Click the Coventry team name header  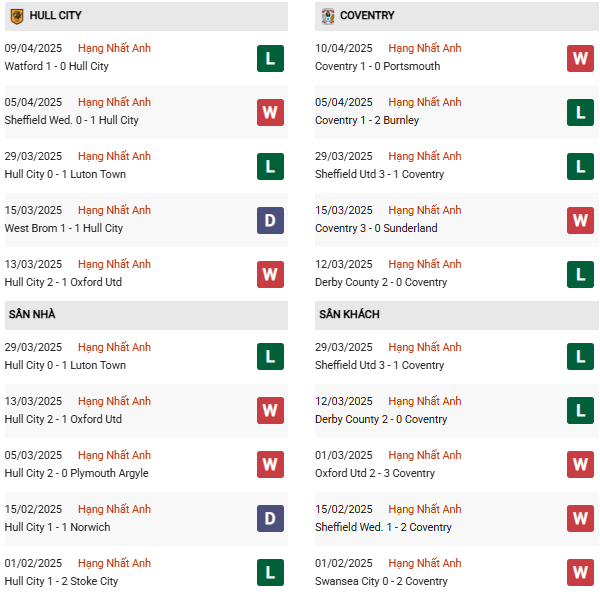pyautogui.click(x=367, y=16)
